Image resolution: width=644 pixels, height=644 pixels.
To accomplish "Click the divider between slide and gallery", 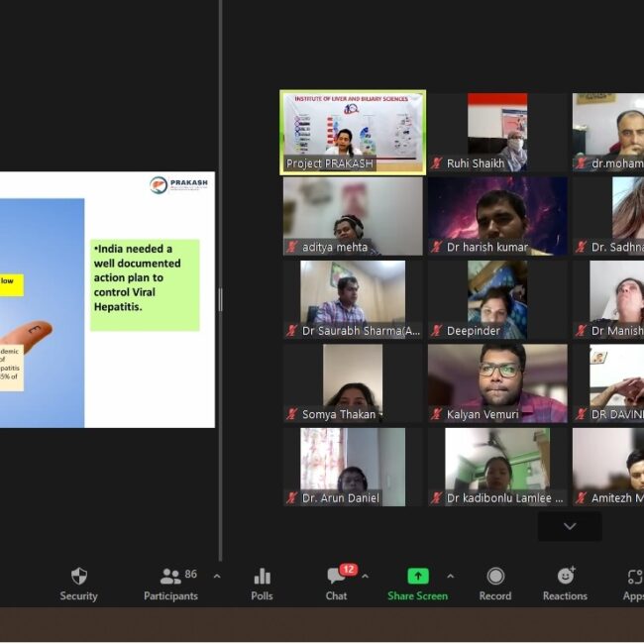I will tap(220, 299).
